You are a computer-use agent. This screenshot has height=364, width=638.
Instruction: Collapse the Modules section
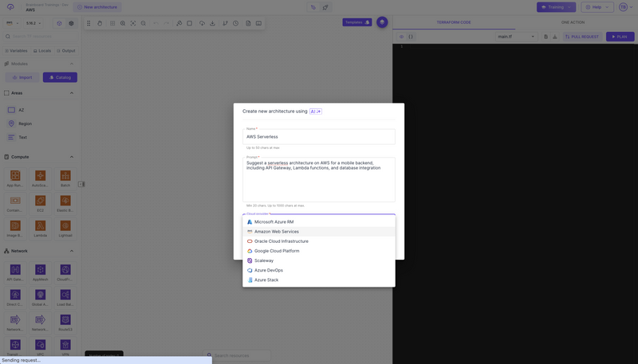72,64
